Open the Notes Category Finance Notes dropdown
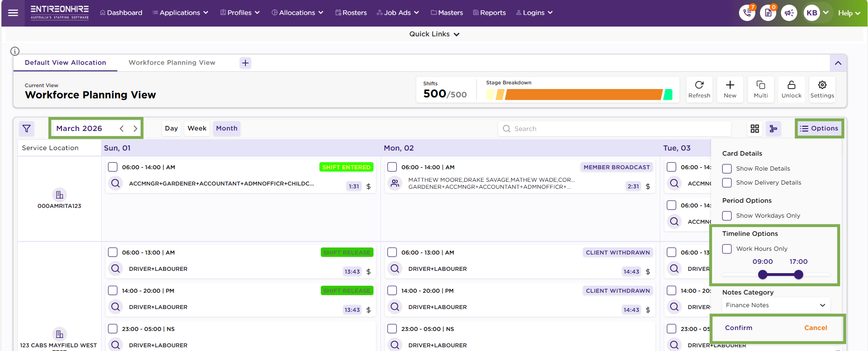 point(775,305)
